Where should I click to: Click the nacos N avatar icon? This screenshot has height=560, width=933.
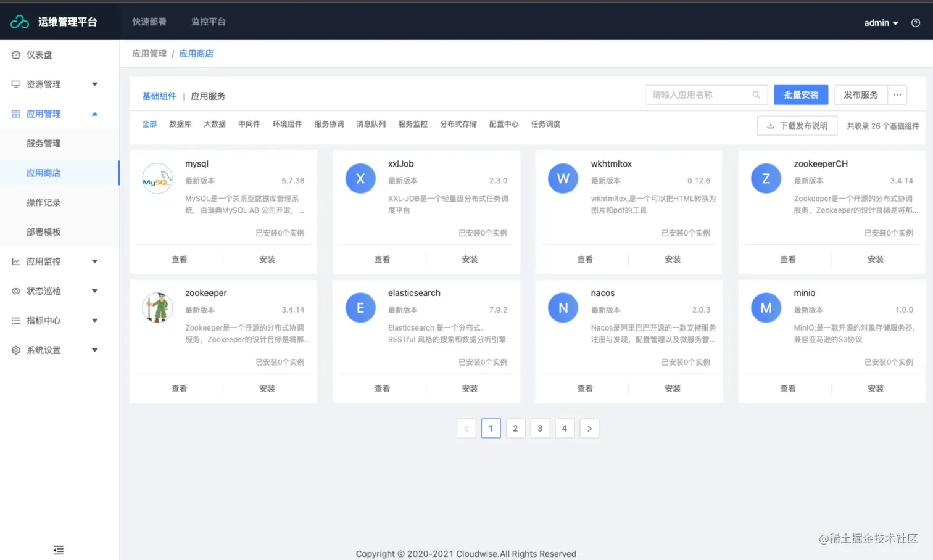pyautogui.click(x=563, y=308)
